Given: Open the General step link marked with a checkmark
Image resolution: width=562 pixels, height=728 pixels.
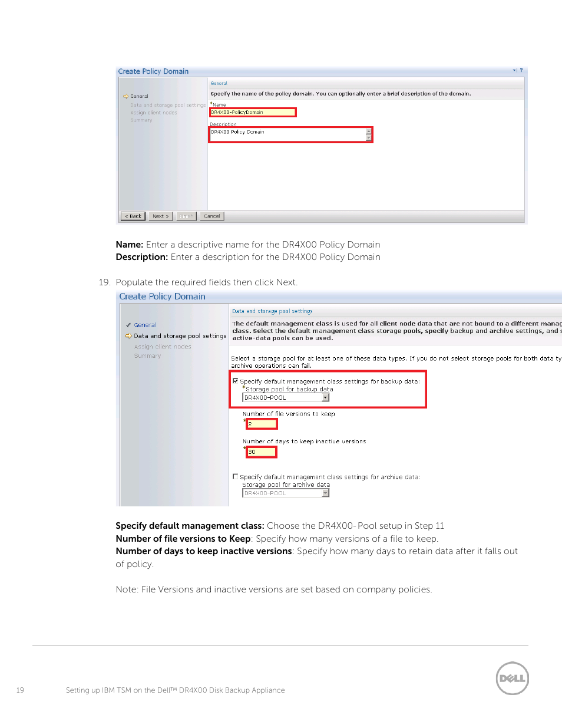Looking at the screenshot, I should tap(145, 325).
